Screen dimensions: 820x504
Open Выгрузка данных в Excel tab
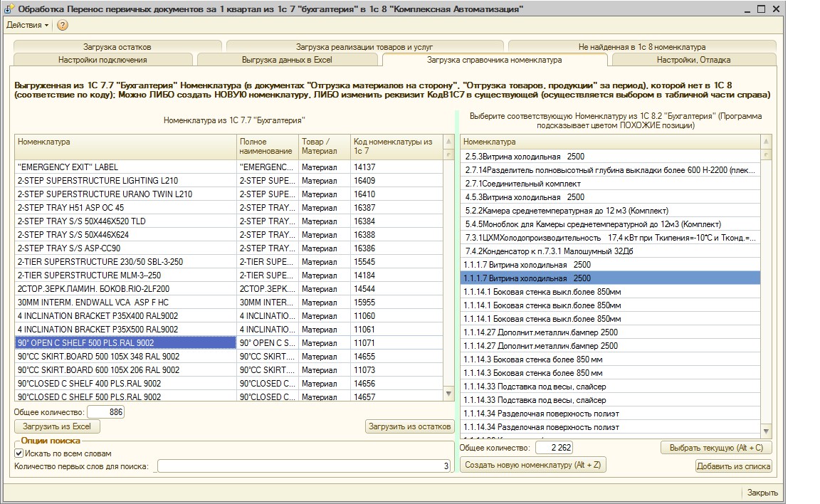coord(287,60)
